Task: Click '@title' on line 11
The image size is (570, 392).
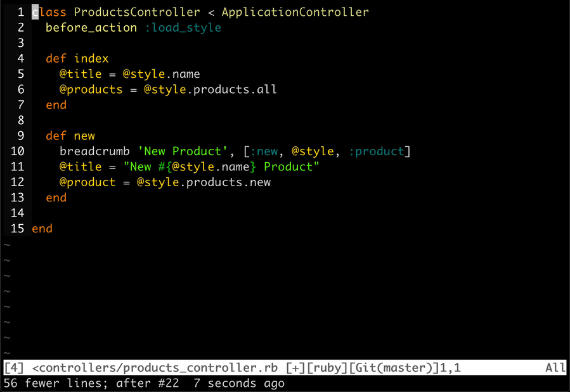Action: pos(81,167)
